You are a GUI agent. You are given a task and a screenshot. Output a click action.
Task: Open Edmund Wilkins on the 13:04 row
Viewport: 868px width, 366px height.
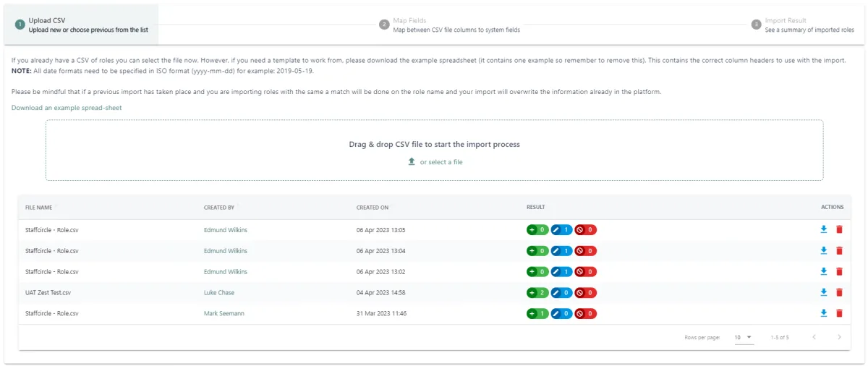pos(226,251)
